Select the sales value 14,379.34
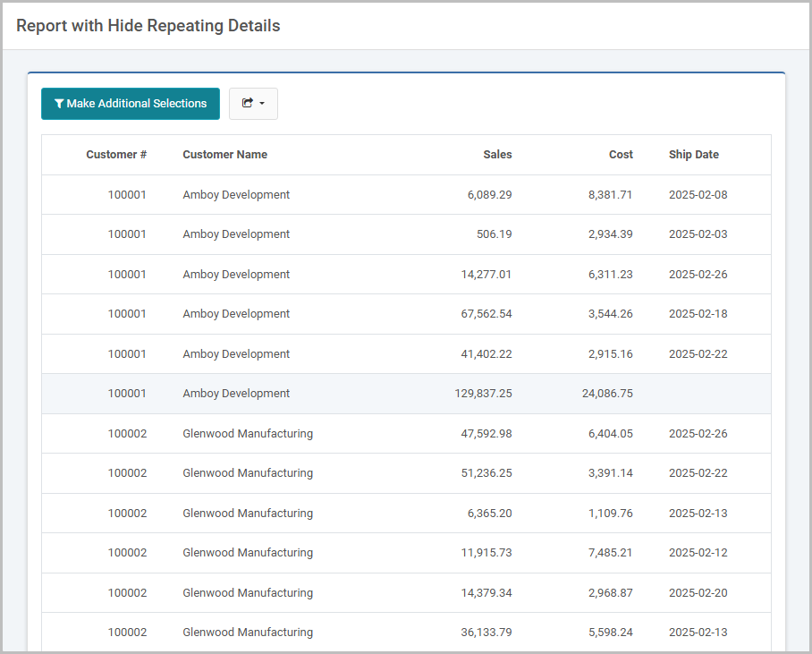This screenshot has width=812, height=654. 486,593
